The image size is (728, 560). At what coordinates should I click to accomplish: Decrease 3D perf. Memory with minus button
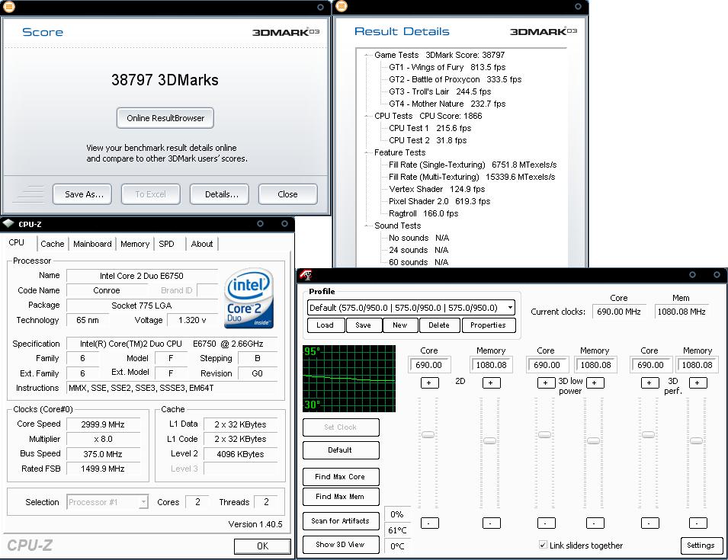(698, 523)
